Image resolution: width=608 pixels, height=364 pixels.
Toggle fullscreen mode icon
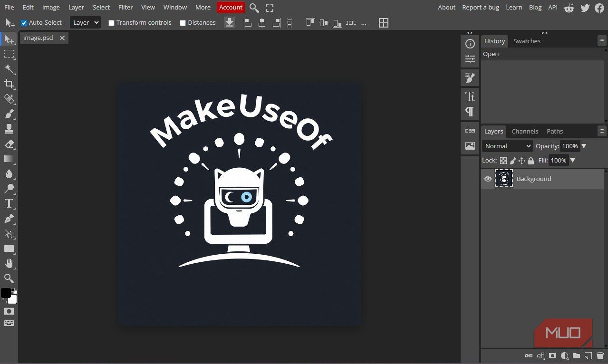pyautogui.click(x=270, y=8)
